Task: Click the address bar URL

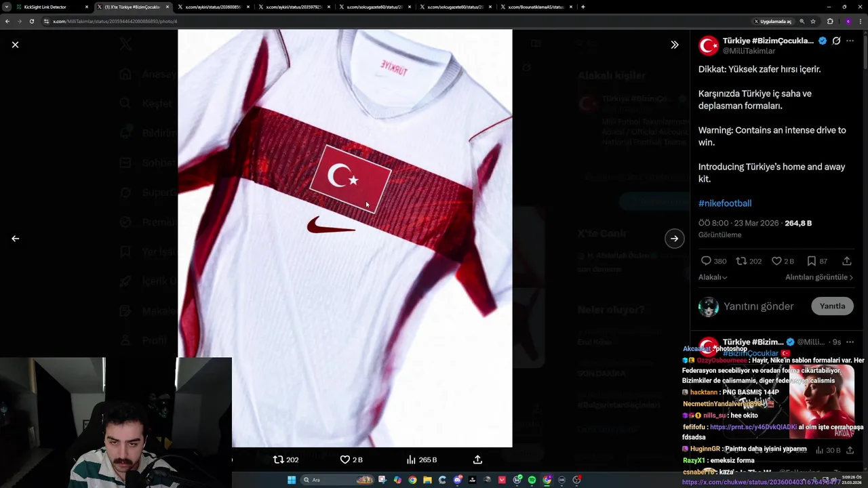Action: coord(115,21)
